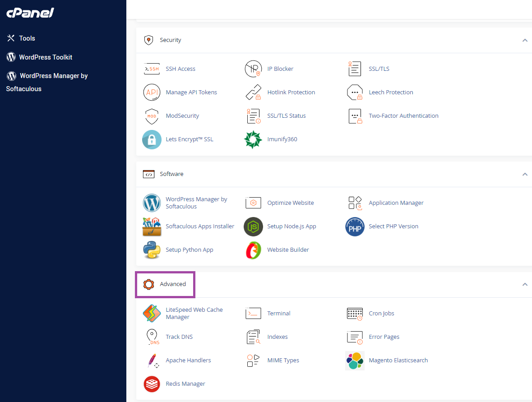Image resolution: width=532 pixels, height=402 pixels.
Task: Open the ModSecurity shield icon
Action: pos(152,116)
